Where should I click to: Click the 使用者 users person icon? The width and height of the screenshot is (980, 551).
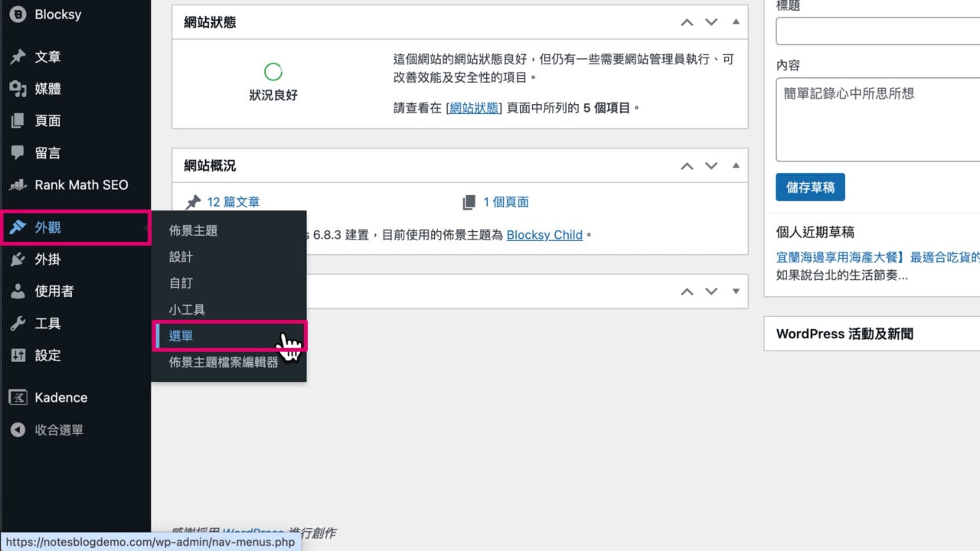[18, 292]
